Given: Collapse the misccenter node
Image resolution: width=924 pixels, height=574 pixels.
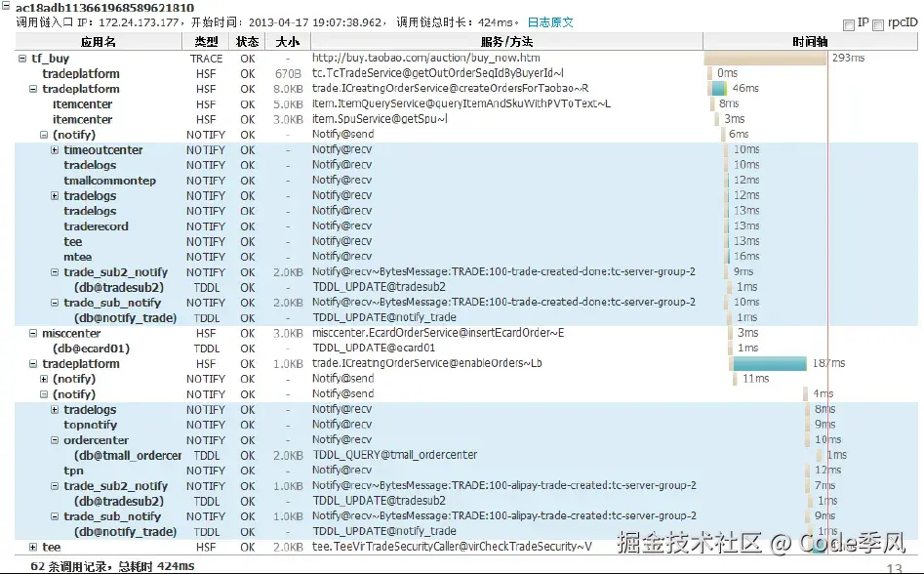Looking at the screenshot, I should [x=33, y=334].
